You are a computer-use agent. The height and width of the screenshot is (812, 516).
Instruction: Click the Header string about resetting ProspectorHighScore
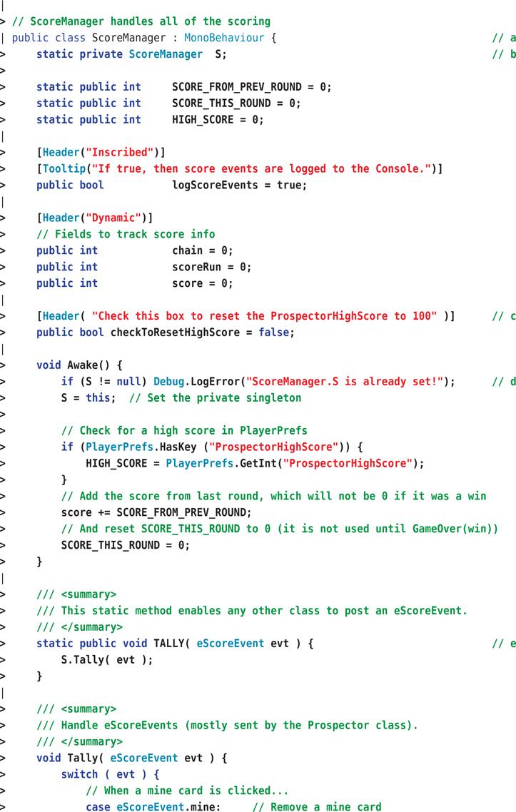coord(264,316)
